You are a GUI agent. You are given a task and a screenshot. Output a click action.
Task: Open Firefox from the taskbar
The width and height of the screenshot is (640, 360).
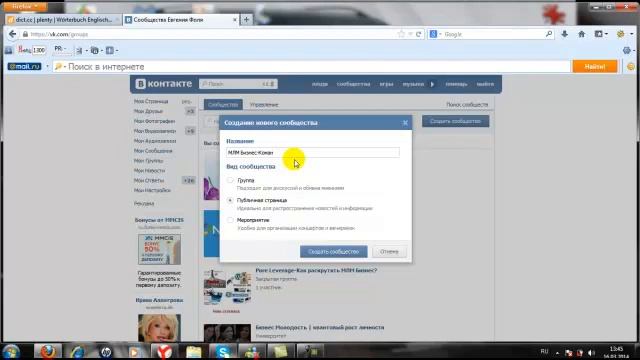coord(47,351)
